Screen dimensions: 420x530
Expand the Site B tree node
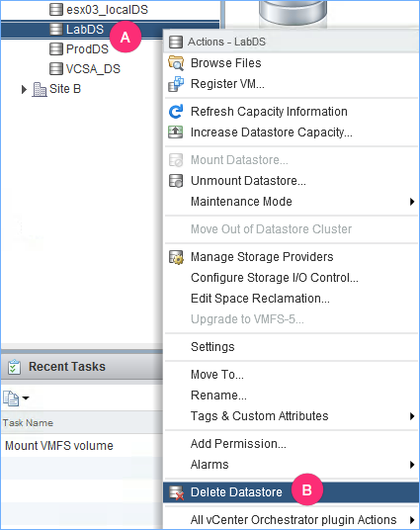click(x=24, y=89)
